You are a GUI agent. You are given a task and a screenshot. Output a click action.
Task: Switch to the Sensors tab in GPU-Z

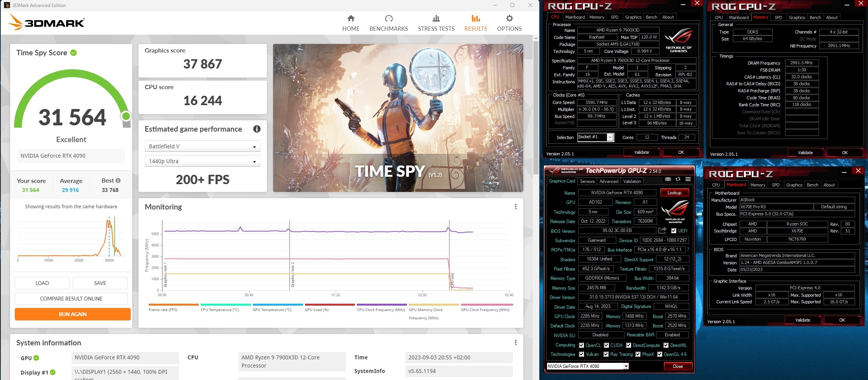[587, 181]
